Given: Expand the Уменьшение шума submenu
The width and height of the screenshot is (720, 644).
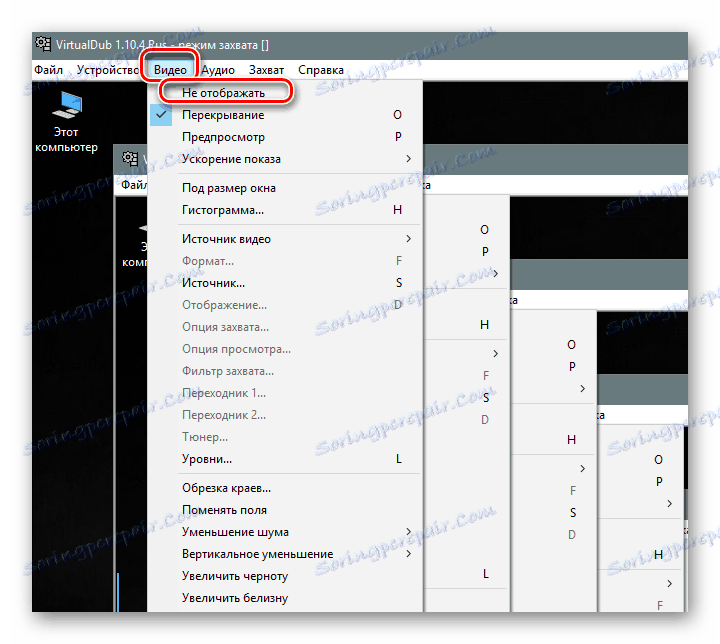Looking at the screenshot, I should pyautogui.click(x=285, y=532).
